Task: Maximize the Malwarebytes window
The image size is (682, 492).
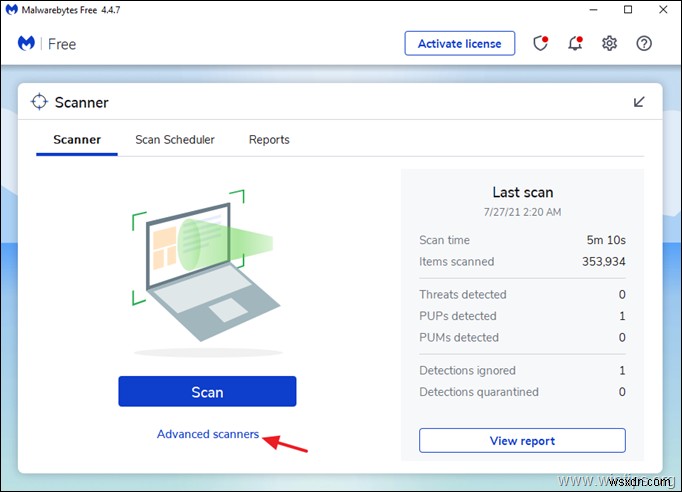Action: [x=628, y=10]
